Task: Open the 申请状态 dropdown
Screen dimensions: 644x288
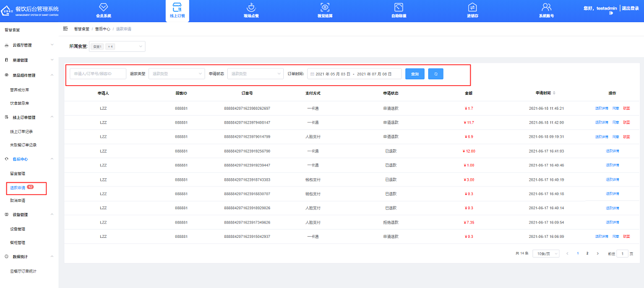Action: pyautogui.click(x=255, y=74)
